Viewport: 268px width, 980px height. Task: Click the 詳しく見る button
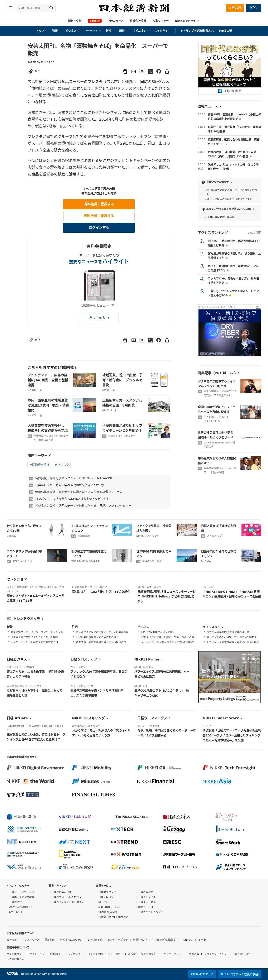point(99,318)
